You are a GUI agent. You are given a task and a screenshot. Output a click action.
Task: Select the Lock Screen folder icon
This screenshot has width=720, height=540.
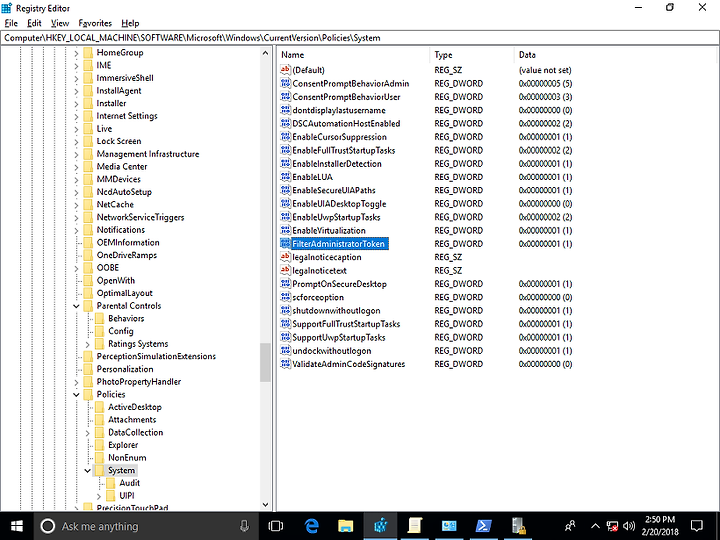pyautogui.click(x=88, y=141)
